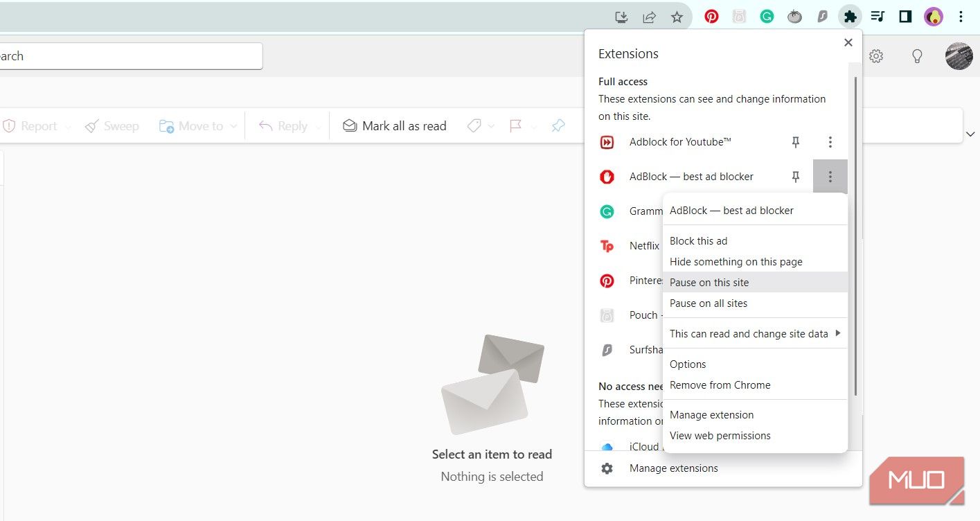Click the Tips lightbulb icon
Screen dimensions: 980x521
917,56
